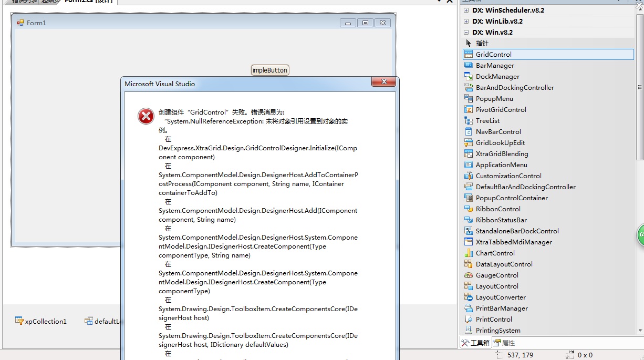This screenshot has width=644, height=360.
Task: Select the simpleButton control on Form1
Action: point(270,70)
